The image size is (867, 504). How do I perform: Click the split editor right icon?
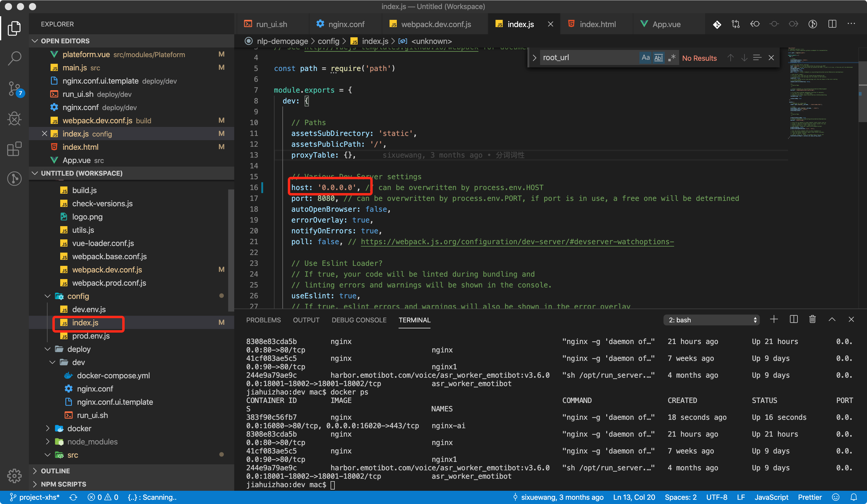832,24
